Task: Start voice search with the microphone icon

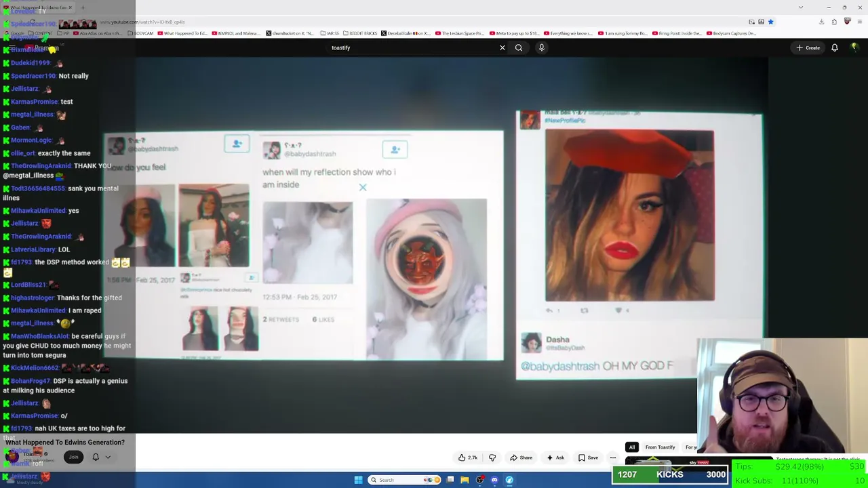Action: pos(541,47)
